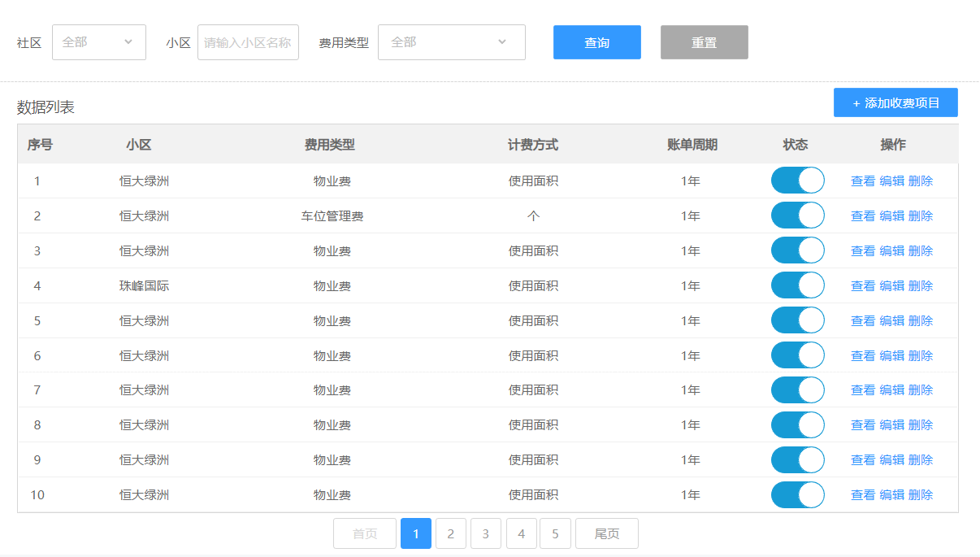Viewport: 980px width, 557px height.
Task: Click 查看 link in row 7
Action: click(x=862, y=390)
